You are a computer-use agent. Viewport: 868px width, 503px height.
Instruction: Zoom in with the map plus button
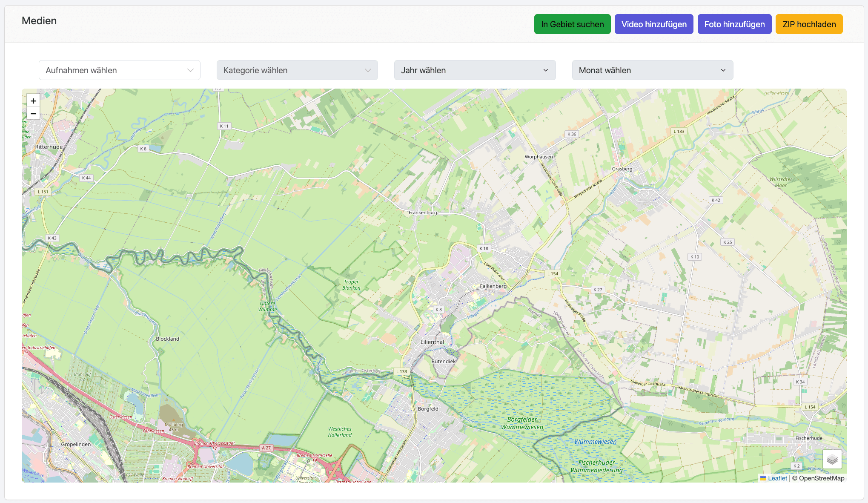click(33, 101)
